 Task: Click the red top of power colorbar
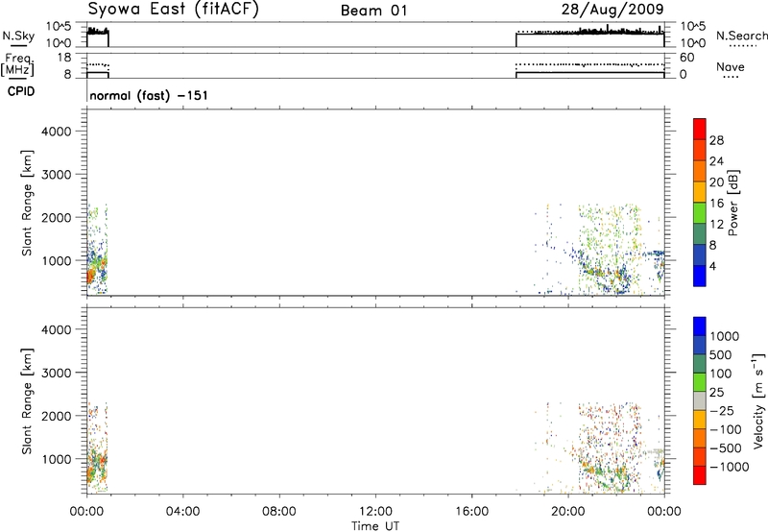point(700,129)
